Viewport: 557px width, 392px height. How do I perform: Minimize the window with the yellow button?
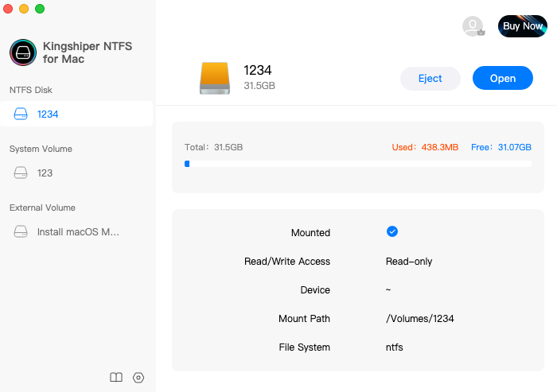pos(24,9)
